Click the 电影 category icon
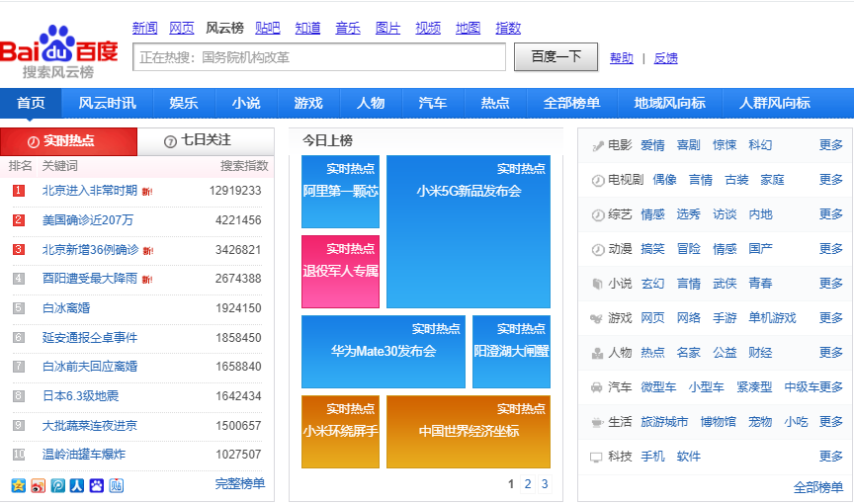854x504 pixels. click(x=597, y=145)
